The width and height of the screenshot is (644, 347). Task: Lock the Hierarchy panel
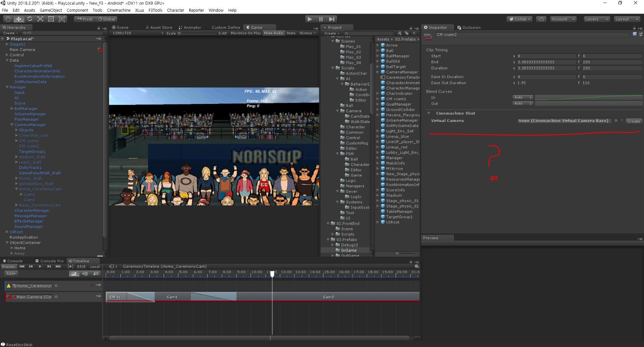point(99,28)
